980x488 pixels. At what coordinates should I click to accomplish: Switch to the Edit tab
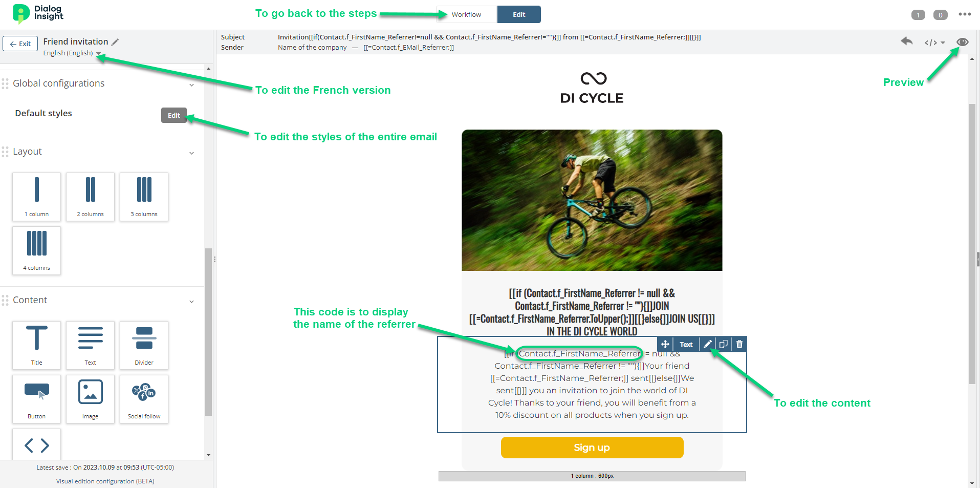pyautogui.click(x=519, y=14)
